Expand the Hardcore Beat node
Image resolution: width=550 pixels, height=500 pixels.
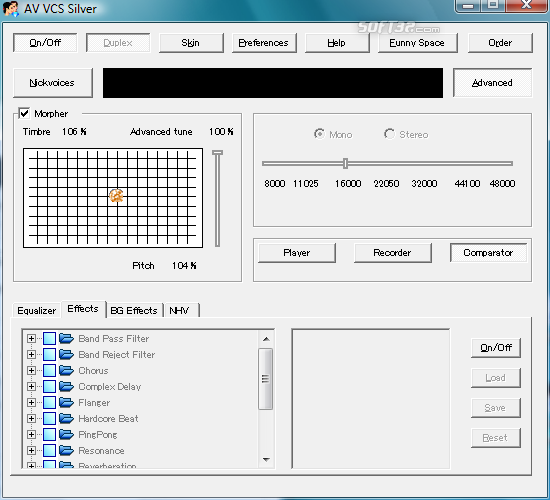(x=31, y=418)
